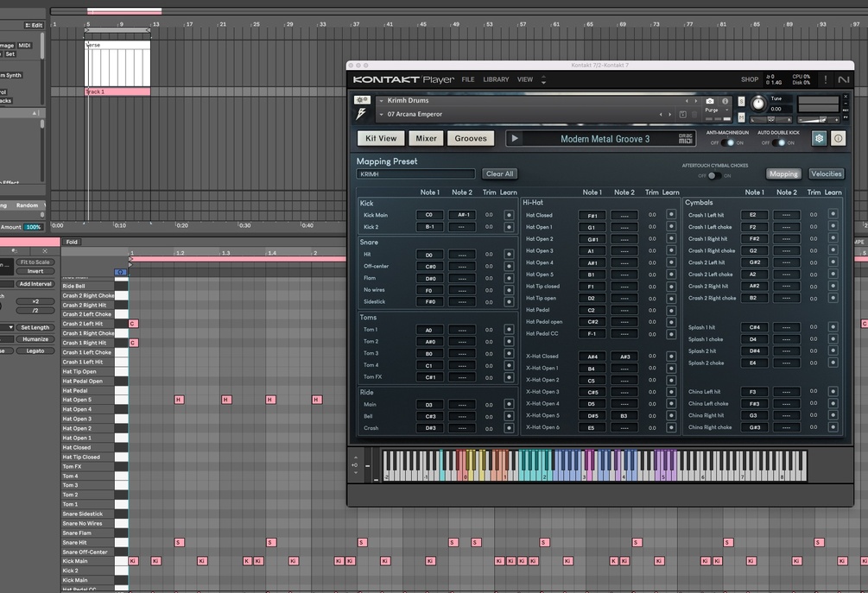Enable Learn for the Hat Closed mapping

tap(671, 215)
